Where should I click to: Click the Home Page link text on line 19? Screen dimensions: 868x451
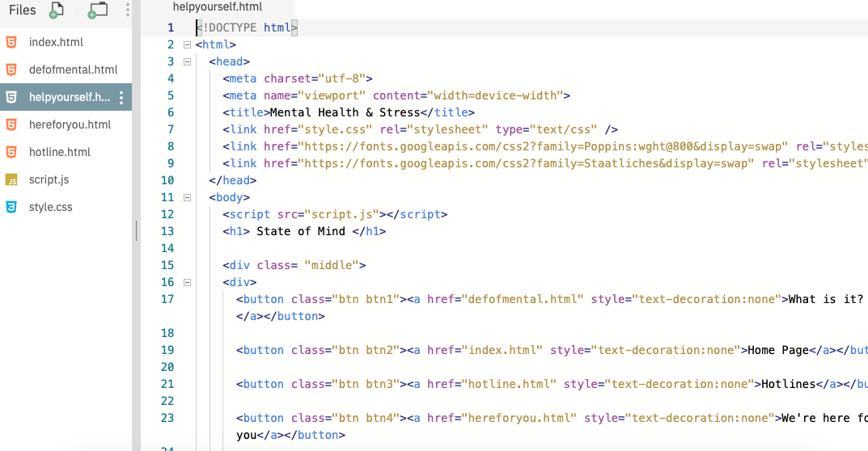tap(778, 350)
